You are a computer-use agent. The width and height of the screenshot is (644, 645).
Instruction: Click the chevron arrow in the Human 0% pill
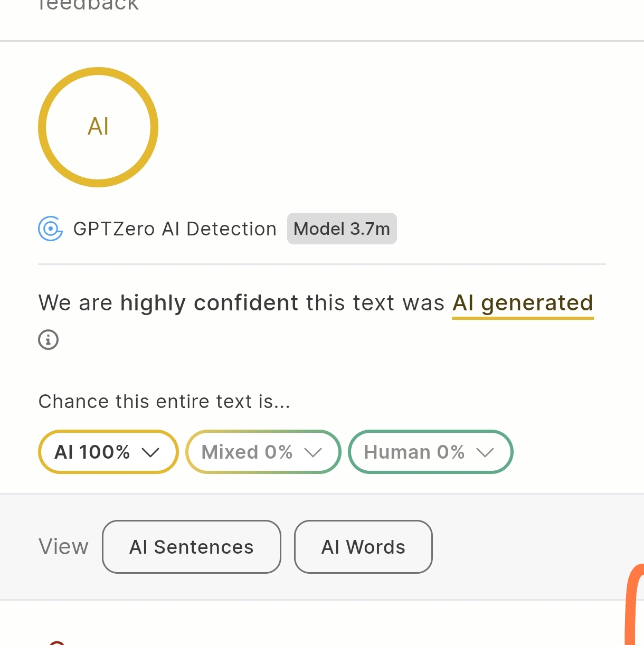pyautogui.click(x=485, y=452)
